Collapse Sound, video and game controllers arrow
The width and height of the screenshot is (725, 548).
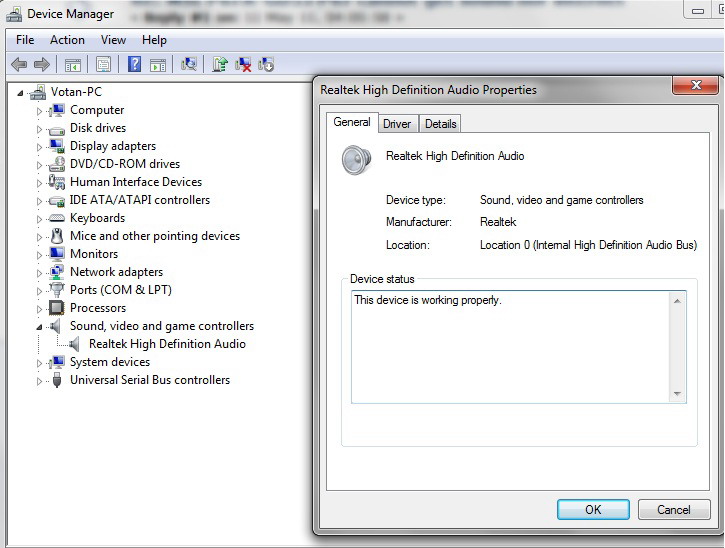pos(39,327)
